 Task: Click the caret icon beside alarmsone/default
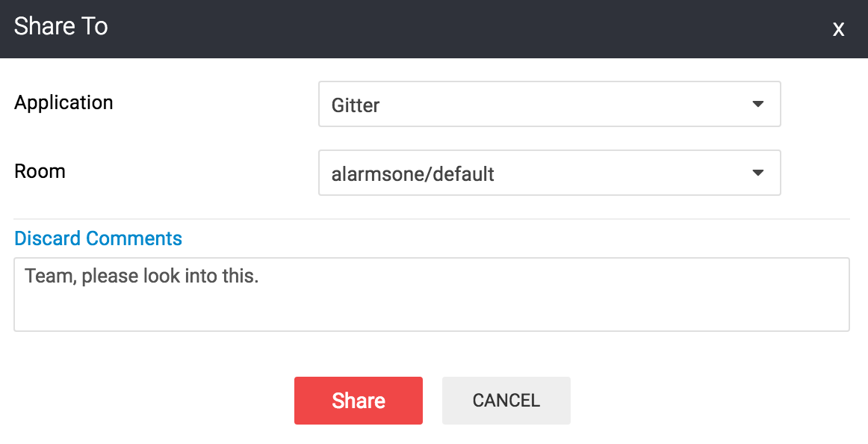pos(758,173)
